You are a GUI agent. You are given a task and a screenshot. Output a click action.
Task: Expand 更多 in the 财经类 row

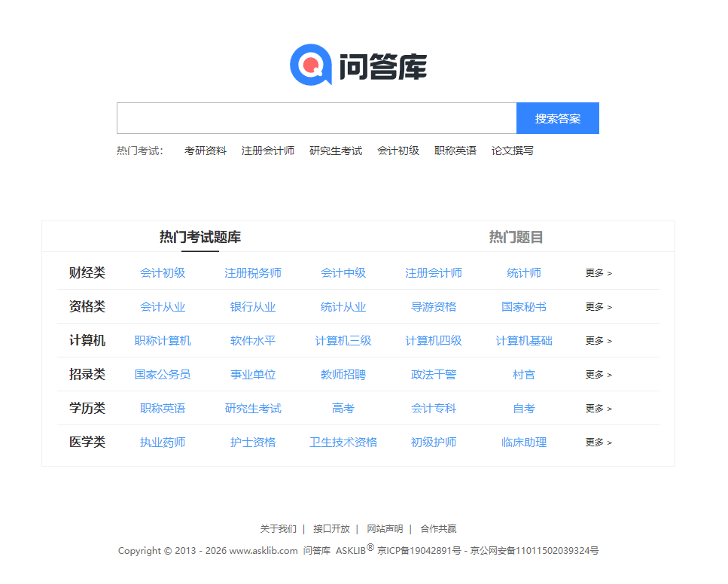pyautogui.click(x=599, y=273)
